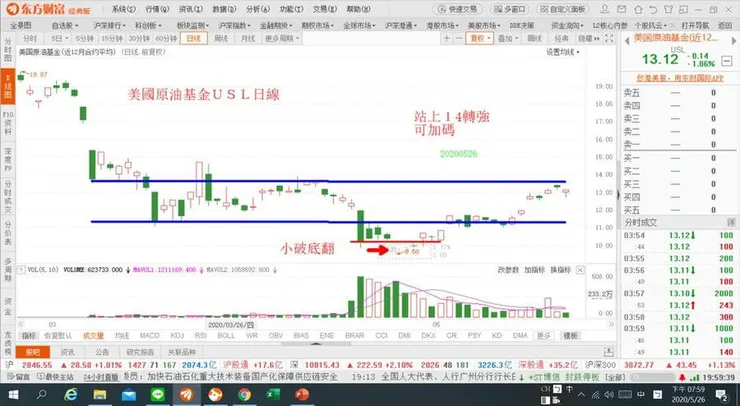The width and height of the screenshot is (740, 406).
Task: Open 分析 menu
Action: (x=258, y=9)
